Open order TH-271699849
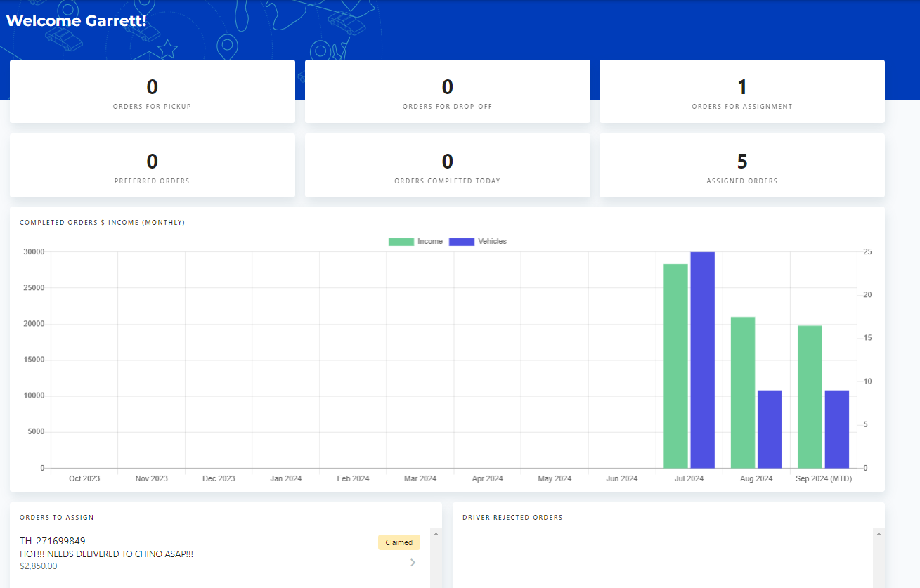 (53, 542)
